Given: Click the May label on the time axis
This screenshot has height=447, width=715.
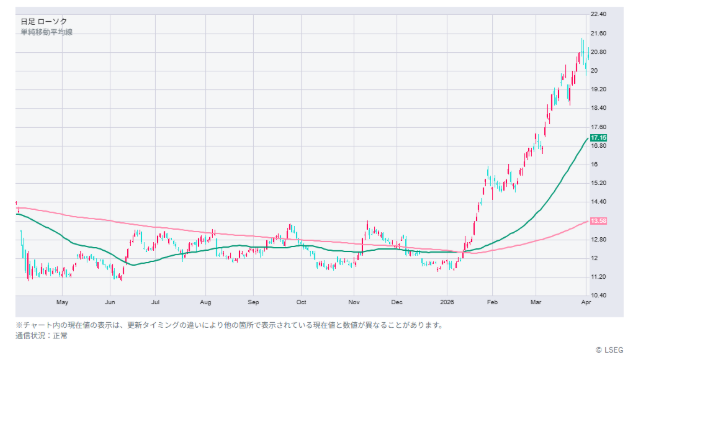Looking at the screenshot, I should pos(62,301).
